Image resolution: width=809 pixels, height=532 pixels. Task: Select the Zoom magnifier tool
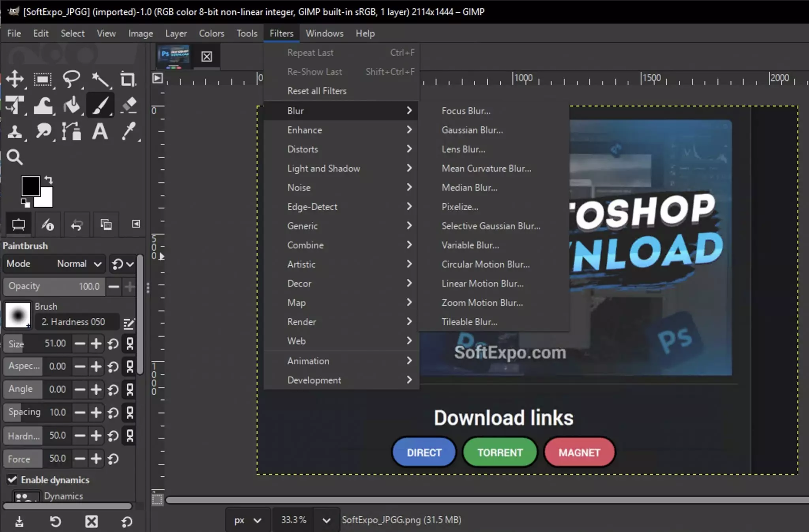coord(15,157)
